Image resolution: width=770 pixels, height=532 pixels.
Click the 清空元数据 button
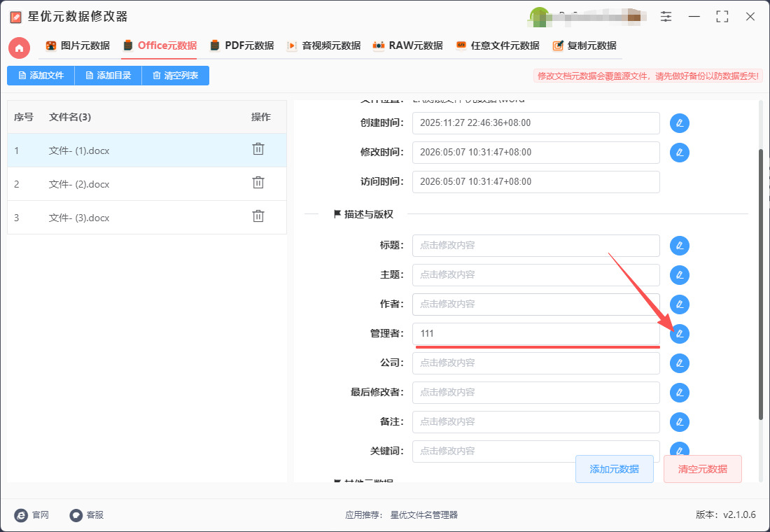pyautogui.click(x=703, y=469)
